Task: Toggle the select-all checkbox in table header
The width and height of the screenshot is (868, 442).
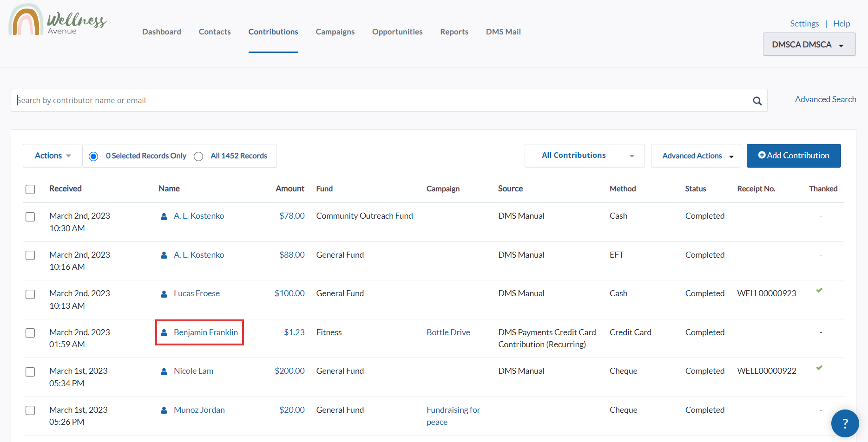Action: click(x=30, y=189)
